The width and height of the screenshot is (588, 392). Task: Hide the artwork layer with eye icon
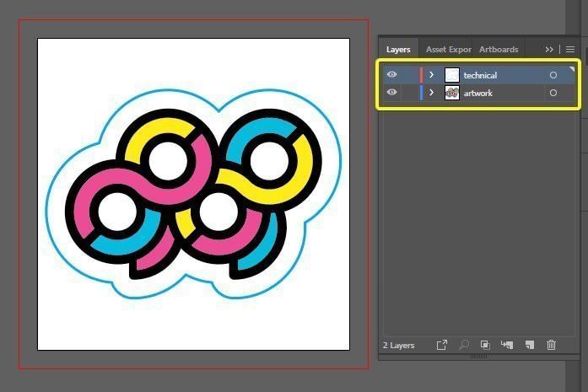click(391, 93)
